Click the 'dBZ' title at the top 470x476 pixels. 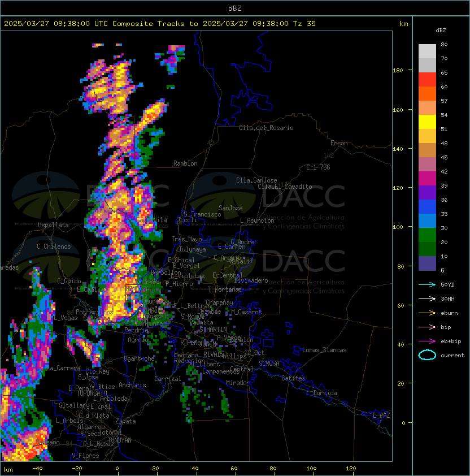(x=235, y=8)
